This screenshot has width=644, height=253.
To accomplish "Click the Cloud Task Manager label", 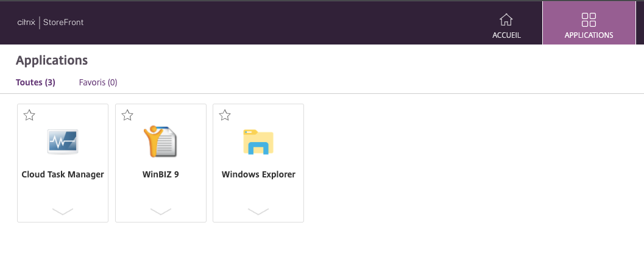I will tap(62, 174).
